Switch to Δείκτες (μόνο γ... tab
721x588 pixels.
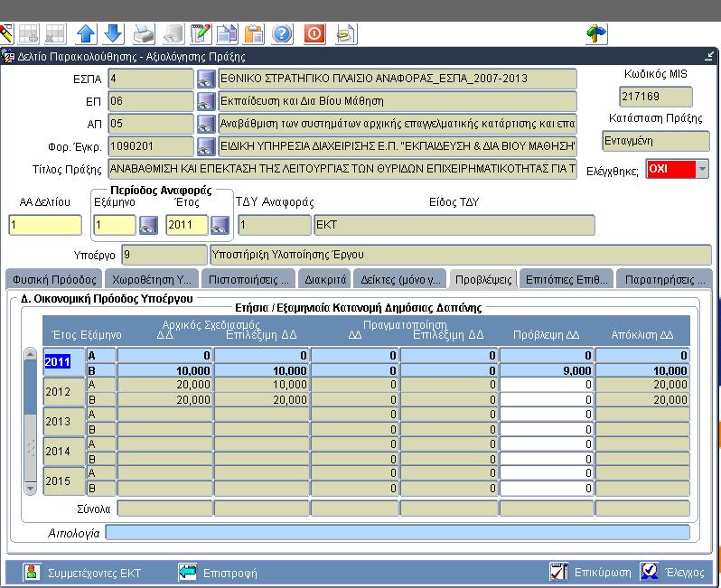click(400, 279)
